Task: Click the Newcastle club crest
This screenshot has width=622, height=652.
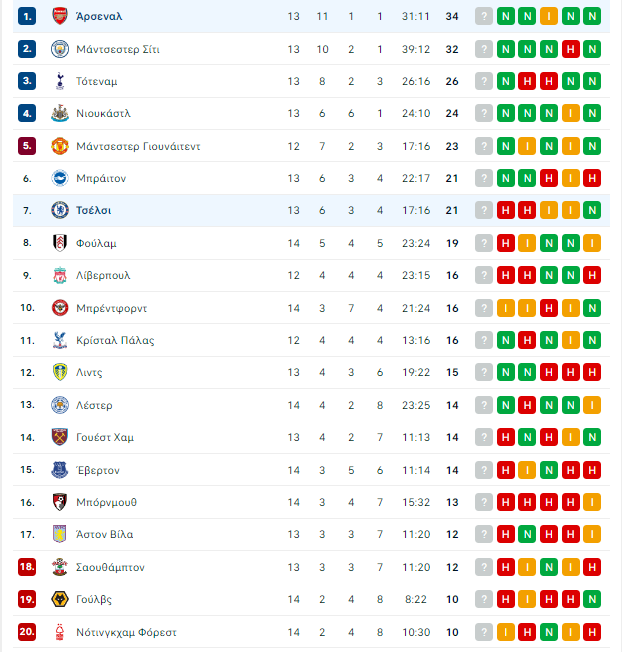Action: coord(60,113)
